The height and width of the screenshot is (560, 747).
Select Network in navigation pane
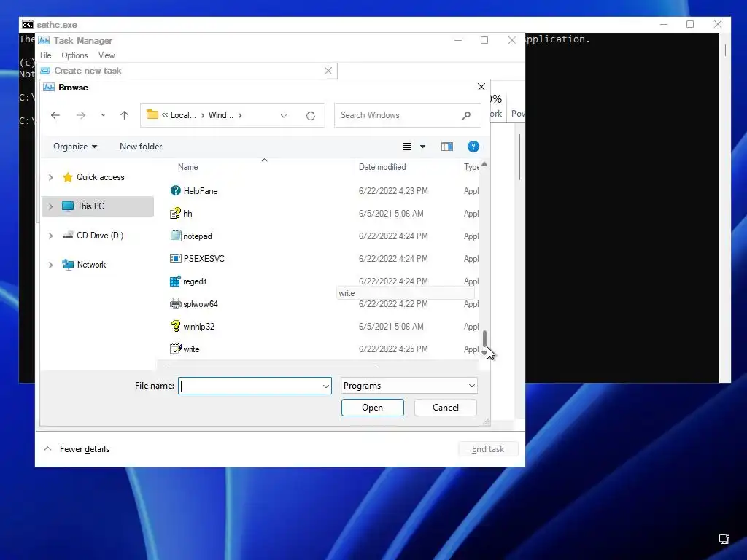point(91,265)
